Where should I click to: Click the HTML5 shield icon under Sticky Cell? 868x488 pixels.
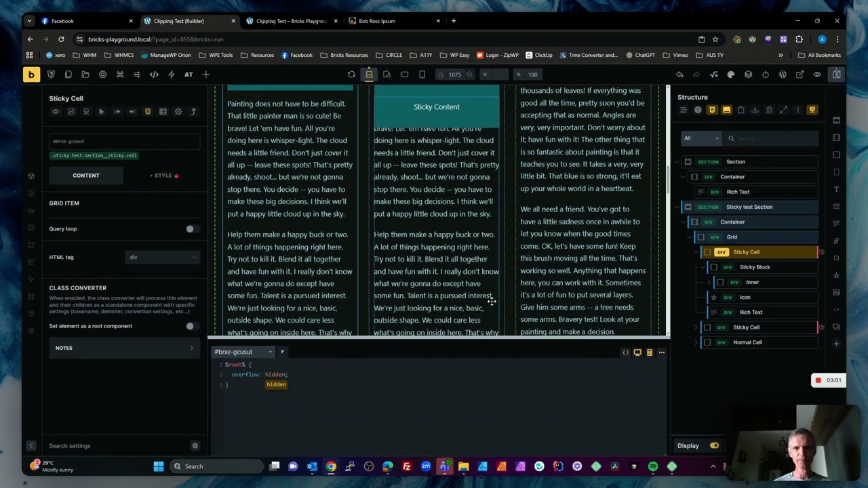[x=147, y=112]
